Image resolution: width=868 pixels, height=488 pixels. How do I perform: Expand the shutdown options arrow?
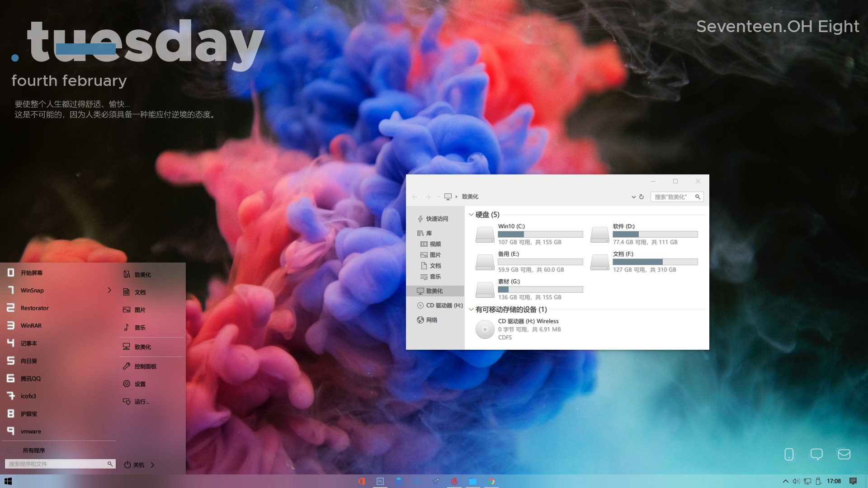click(x=152, y=465)
